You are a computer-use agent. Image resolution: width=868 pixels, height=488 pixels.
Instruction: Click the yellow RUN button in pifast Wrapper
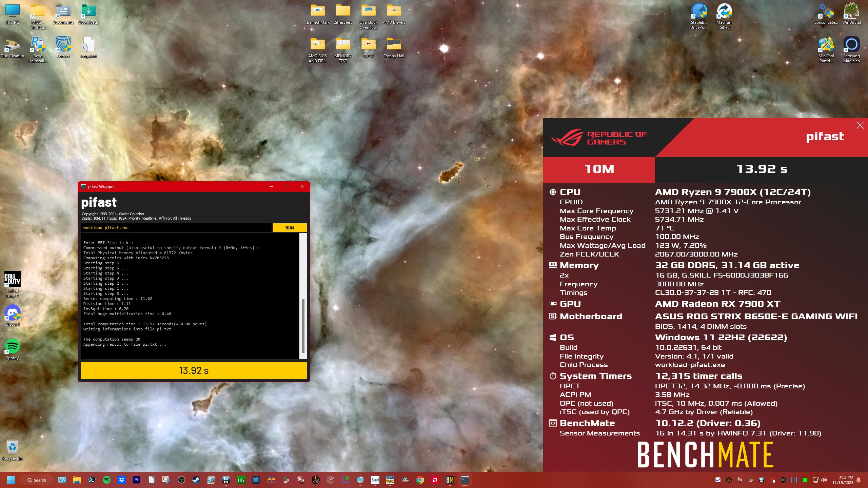(x=290, y=228)
